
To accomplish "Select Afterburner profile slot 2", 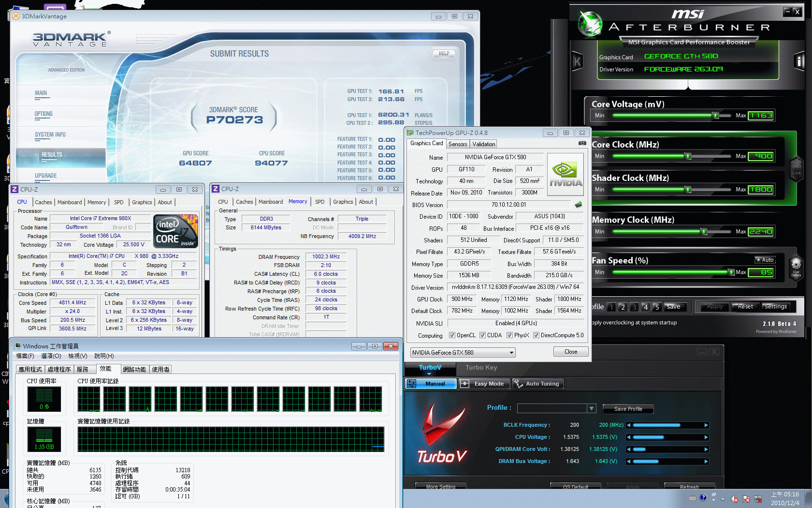I will click(623, 307).
